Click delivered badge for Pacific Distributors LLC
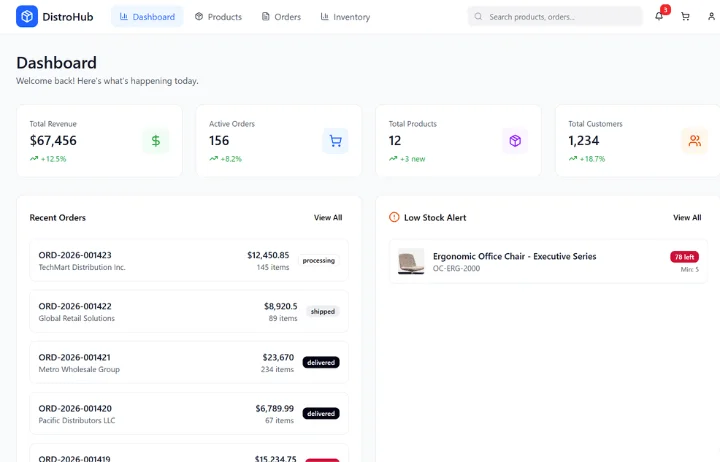720x462 pixels. click(321, 413)
